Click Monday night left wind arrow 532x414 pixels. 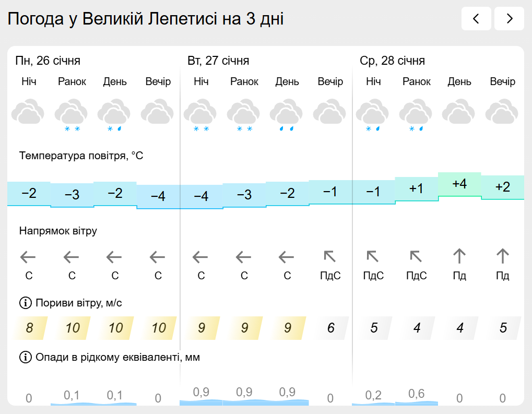pos(29,257)
